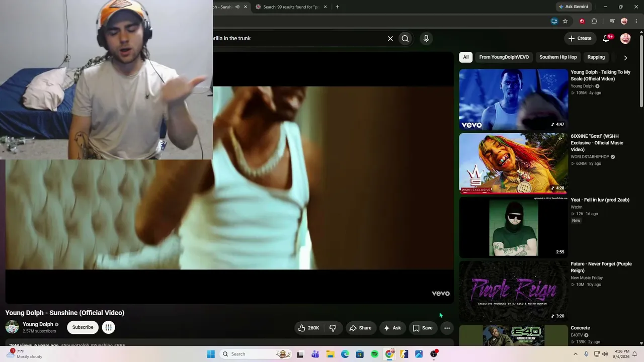Click Future Never Forget video title
Image resolution: width=644 pixels, height=362 pixels.
point(601,267)
